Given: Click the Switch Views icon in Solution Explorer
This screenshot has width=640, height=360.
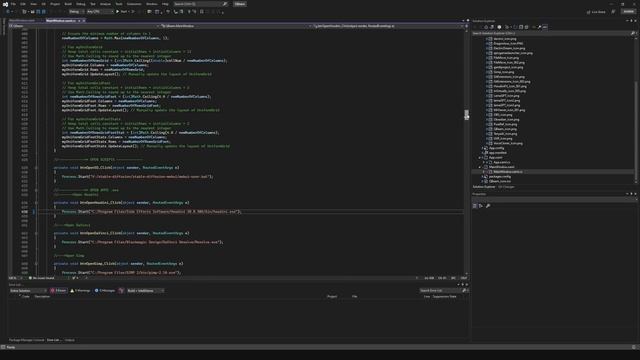Looking at the screenshot, I should (492, 27).
